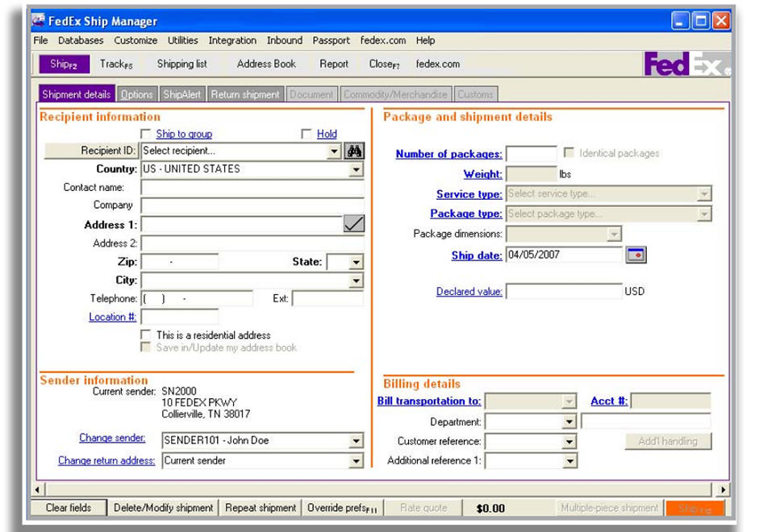Click the Number of packages link
The image size is (759, 532).
[x=448, y=154]
